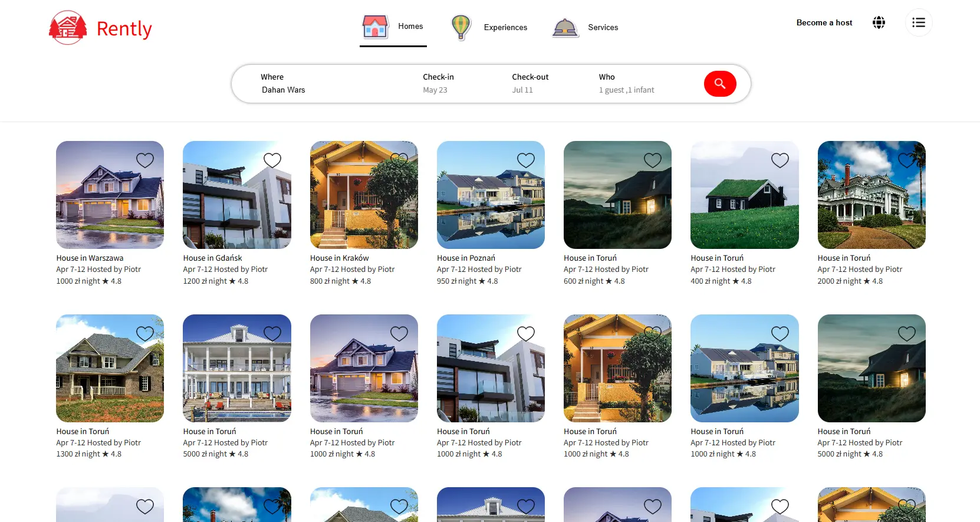Open the 400 zł grass-roof house photo
Image resolution: width=980 pixels, height=522 pixels.
pos(745,195)
